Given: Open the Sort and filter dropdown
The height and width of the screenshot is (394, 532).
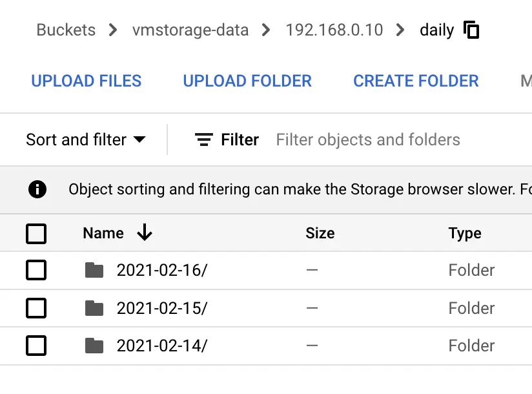Looking at the screenshot, I should [x=85, y=140].
